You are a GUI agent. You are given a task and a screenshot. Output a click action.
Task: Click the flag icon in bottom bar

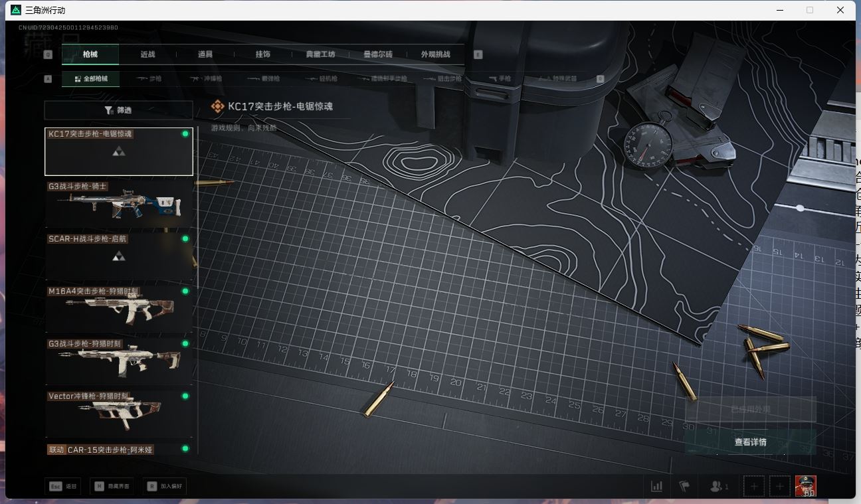pyautogui.click(x=684, y=486)
